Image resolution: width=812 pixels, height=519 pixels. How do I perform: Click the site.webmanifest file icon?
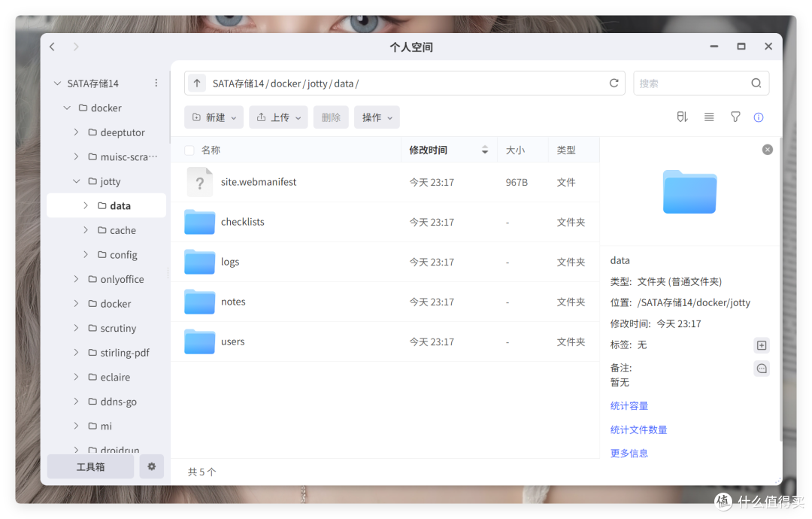(x=199, y=182)
